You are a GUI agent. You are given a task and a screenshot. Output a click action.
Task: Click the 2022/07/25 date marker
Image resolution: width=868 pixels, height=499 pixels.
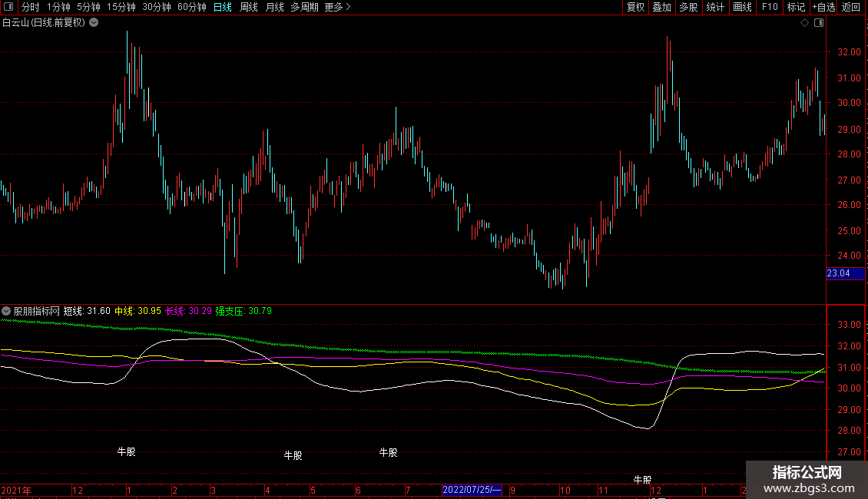coord(472,490)
